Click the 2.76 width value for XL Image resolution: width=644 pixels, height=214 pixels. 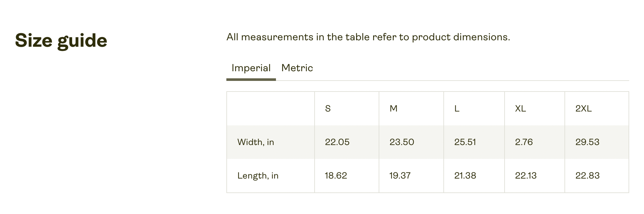pyautogui.click(x=524, y=142)
